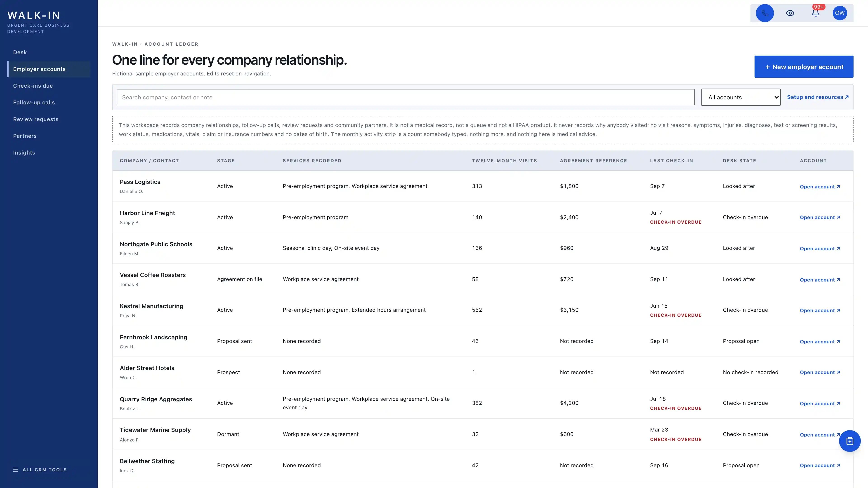Open account for Northgate Public Schools
The image size is (868, 488).
820,249
